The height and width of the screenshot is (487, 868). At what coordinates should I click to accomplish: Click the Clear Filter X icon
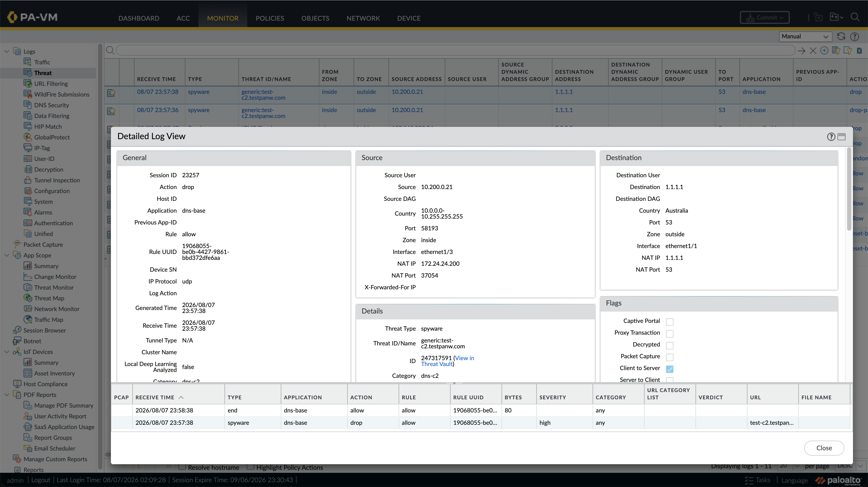click(813, 51)
